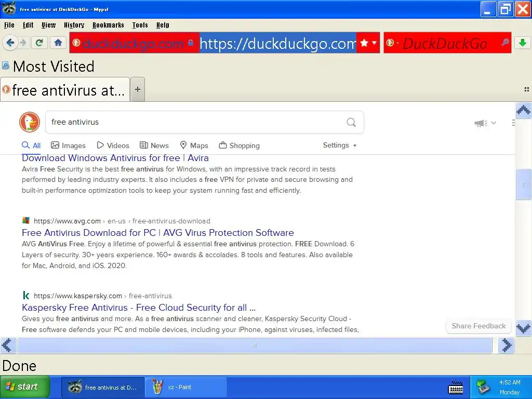Reload the page with the refresh icon
Image resolution: width=532 pixels, height=399 pixels.
tap(39, 43)
